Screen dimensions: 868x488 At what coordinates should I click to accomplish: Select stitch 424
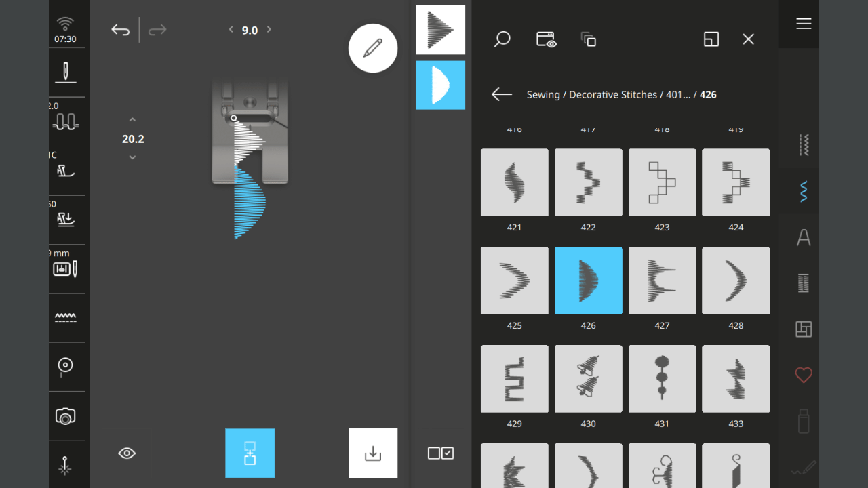(x=736, y=182)
